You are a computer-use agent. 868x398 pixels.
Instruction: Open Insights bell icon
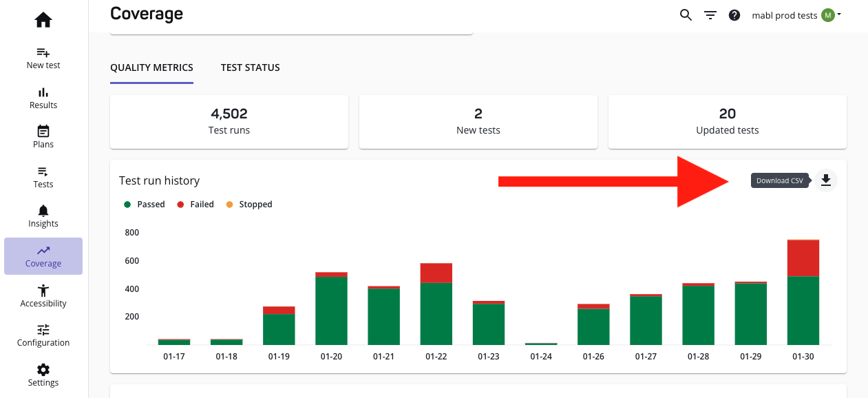(x=43, y=216)
